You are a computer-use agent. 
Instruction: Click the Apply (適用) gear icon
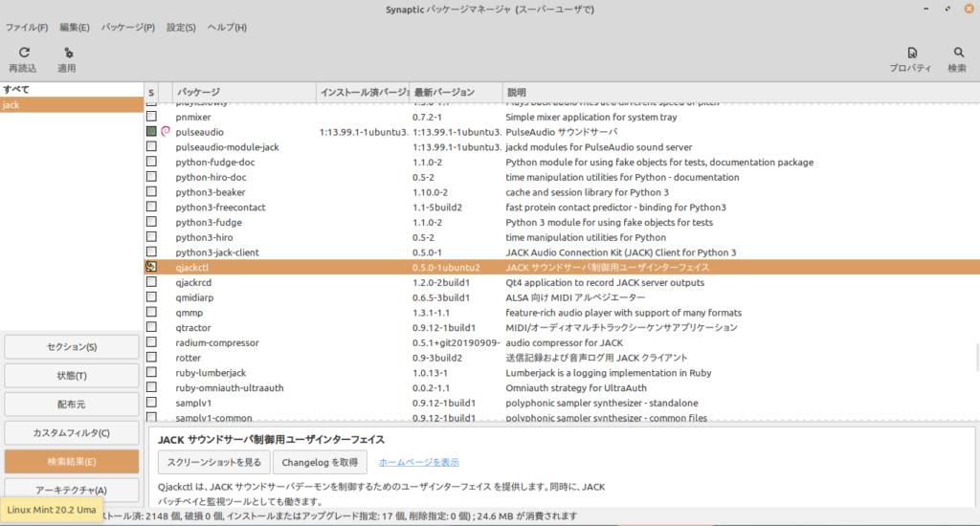(68, 54)
